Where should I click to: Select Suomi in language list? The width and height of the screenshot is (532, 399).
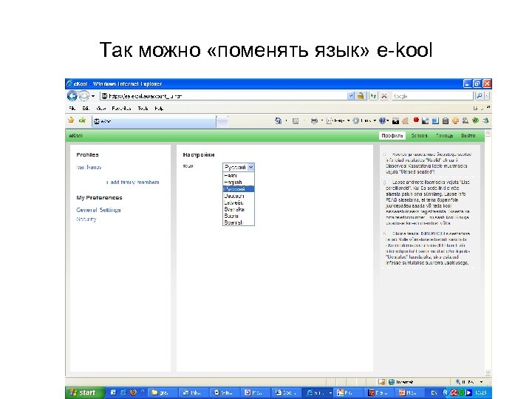pyautogui.click(x=239, y=216)
